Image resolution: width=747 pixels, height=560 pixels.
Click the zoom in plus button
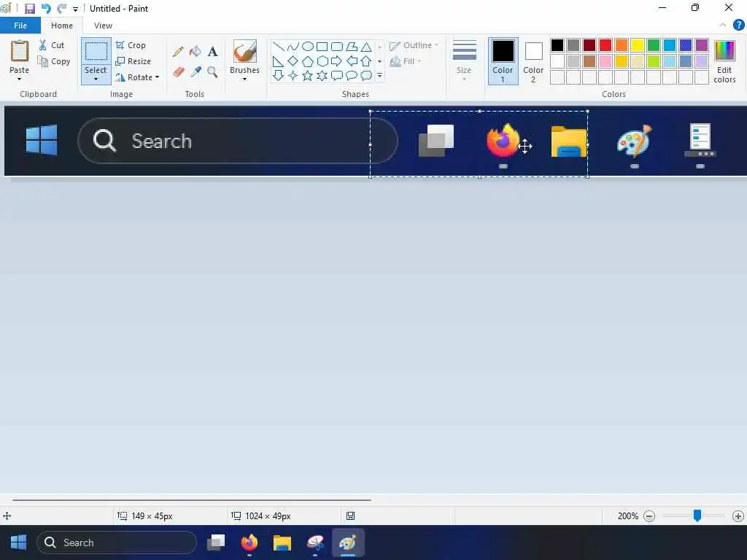(738, 516)
